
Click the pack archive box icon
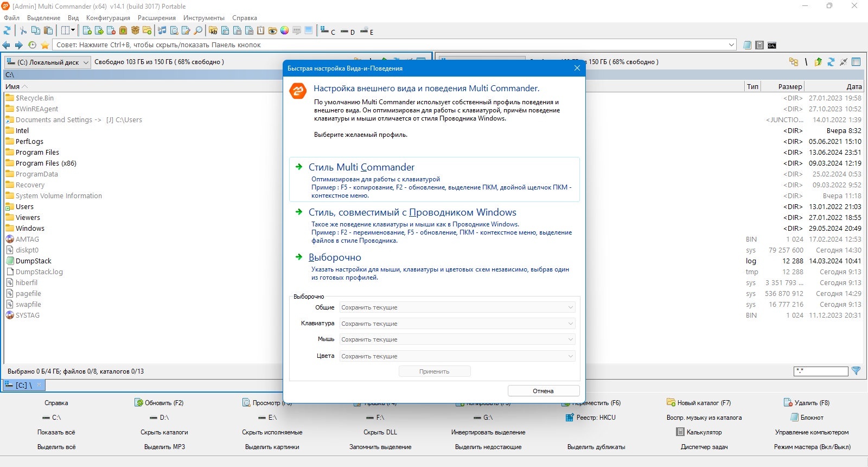[x=123, y=30]
